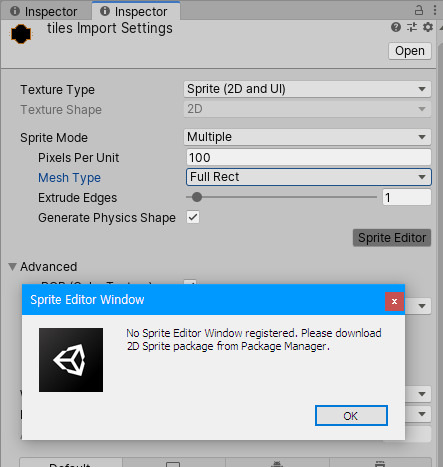The width and height of the screenshot is (443, 467).
Task: Select the second Inspector tab
Action: coord(136,11)
